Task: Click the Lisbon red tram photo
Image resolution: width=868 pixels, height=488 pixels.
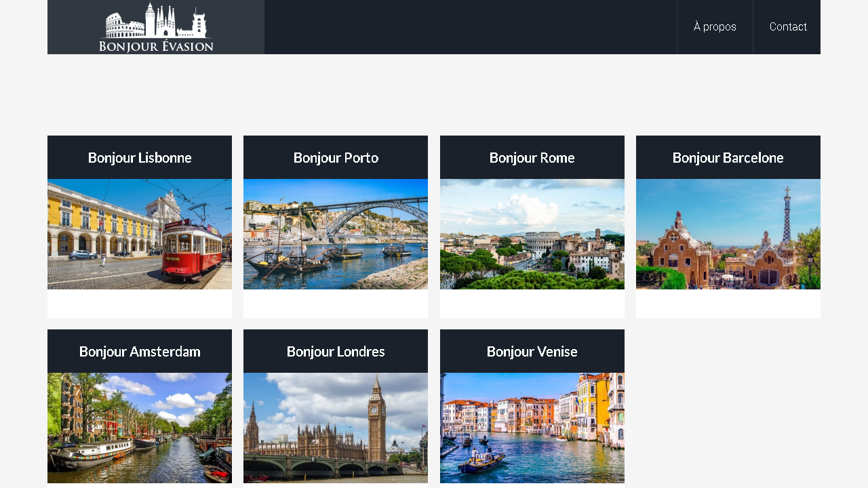Action: [x=140, y=235]
